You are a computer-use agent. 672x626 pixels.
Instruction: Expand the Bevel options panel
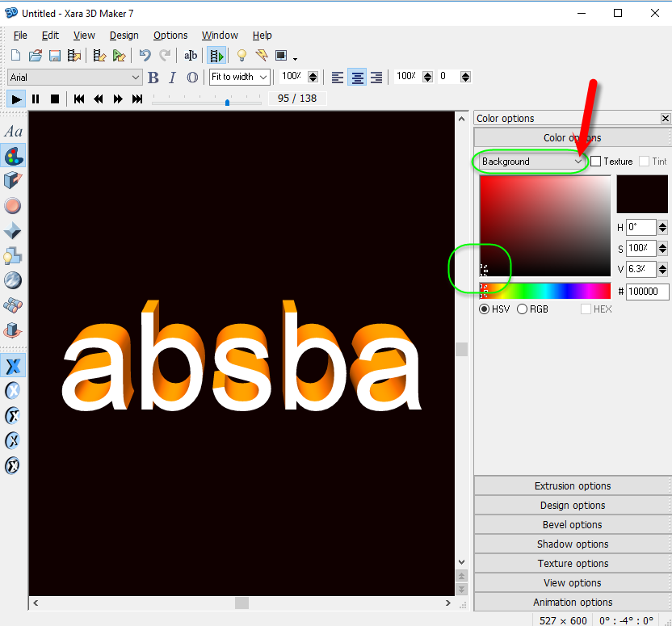573,525
